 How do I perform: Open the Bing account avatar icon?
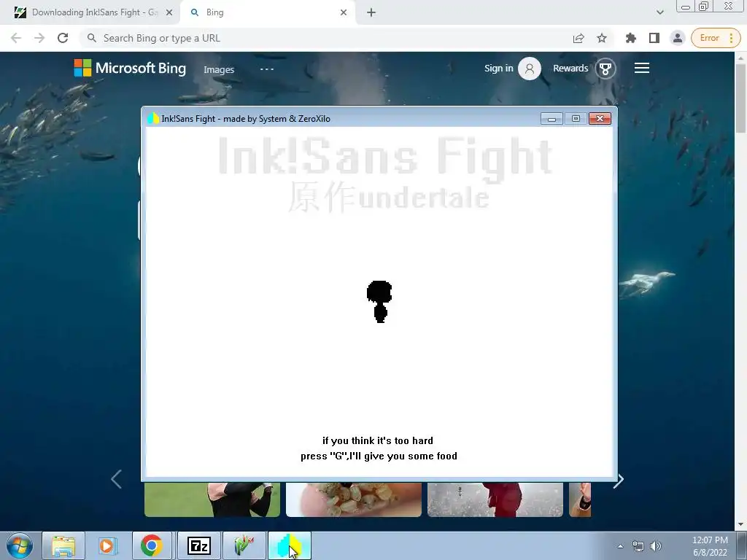(530, 69)
